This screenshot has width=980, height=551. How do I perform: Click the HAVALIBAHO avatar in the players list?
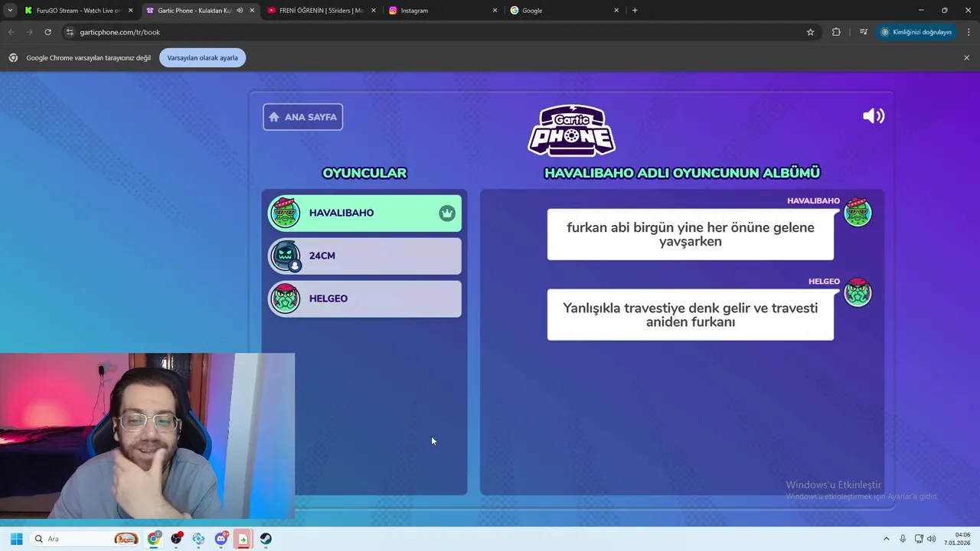[286, 213]
